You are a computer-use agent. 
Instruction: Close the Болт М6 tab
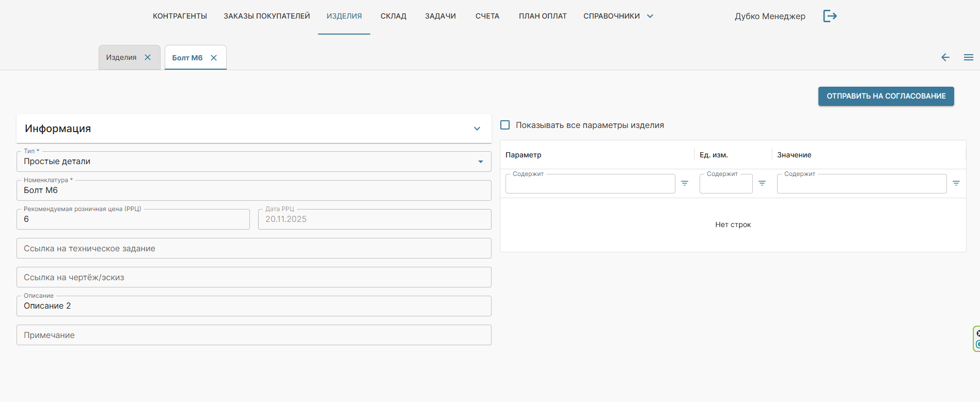pyautogui.click(x=214, y=58)
